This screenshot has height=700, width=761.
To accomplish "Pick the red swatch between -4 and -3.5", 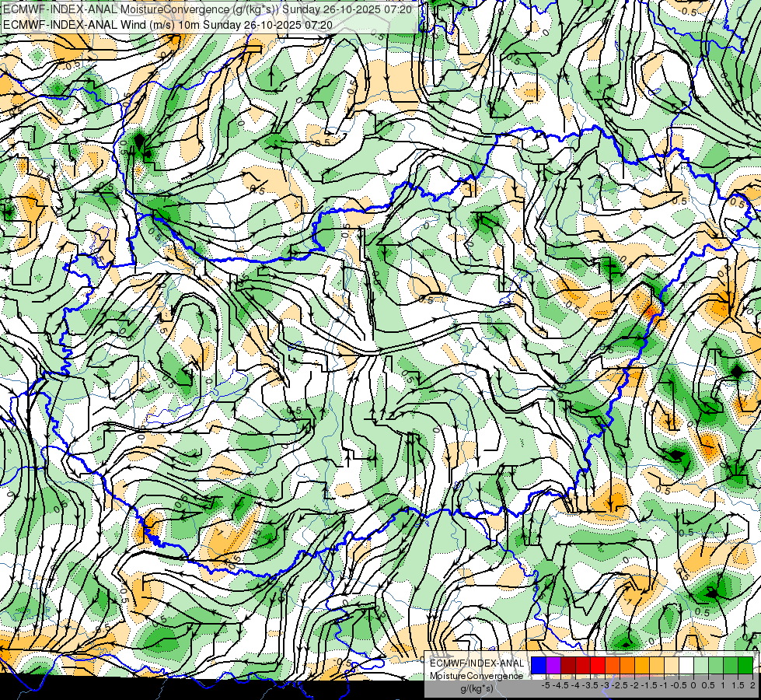I will 583,665.
